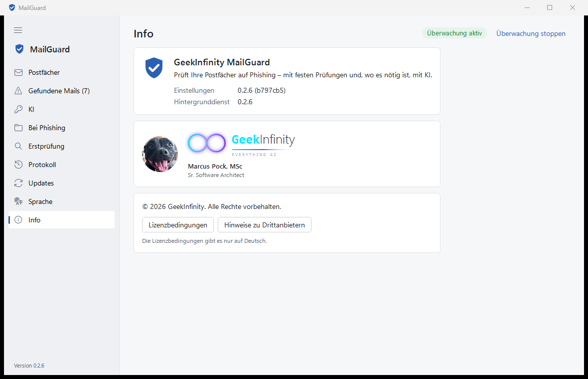The height and width of the screenshot is (379, 588).
Task: Click the envelope icon for Postfächer
Action: pos(18,72)
